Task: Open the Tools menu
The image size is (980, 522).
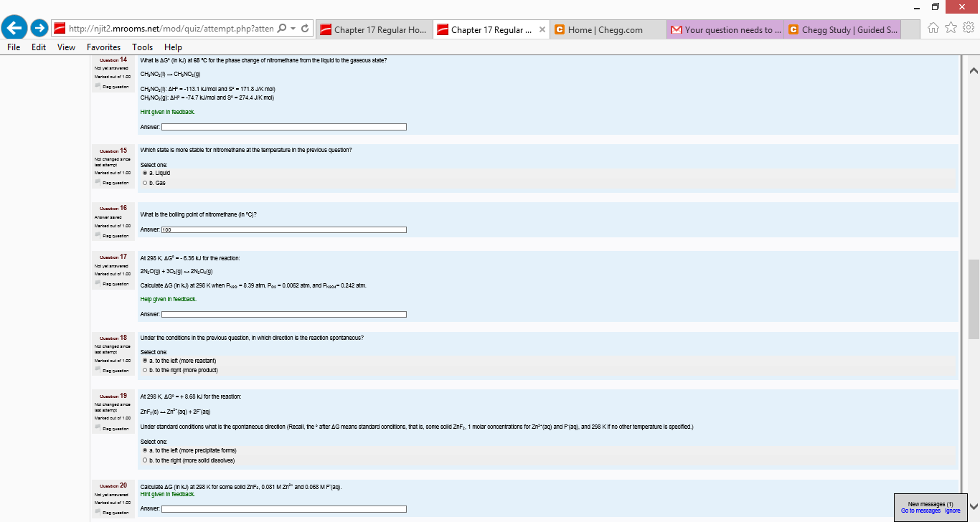Action: tap(142, 47)
